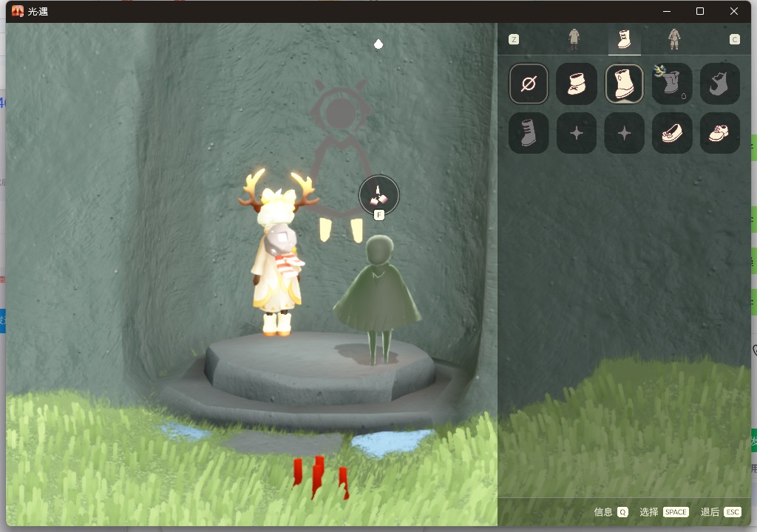
Task: Switch to the pants outfit tab
Action: click(574, 39)
